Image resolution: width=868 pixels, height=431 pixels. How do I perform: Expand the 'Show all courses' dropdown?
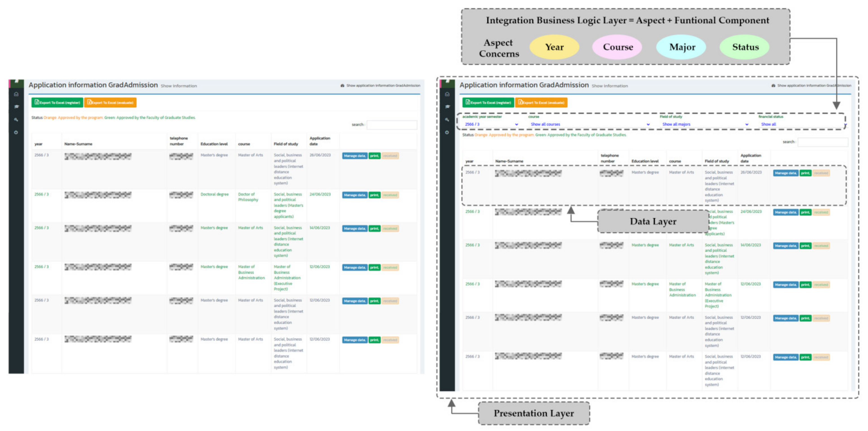point(590,124)
